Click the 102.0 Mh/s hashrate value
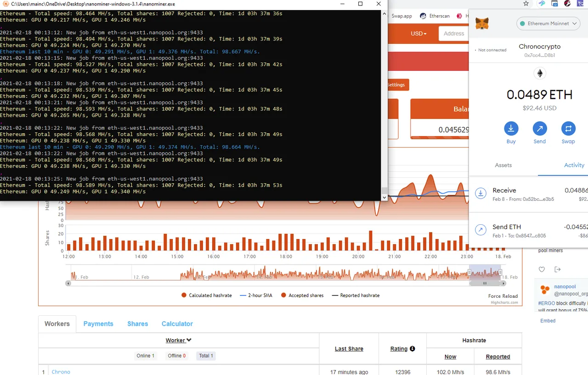The width and height of the screenshot is (588, 375). [x=451, y=372]
